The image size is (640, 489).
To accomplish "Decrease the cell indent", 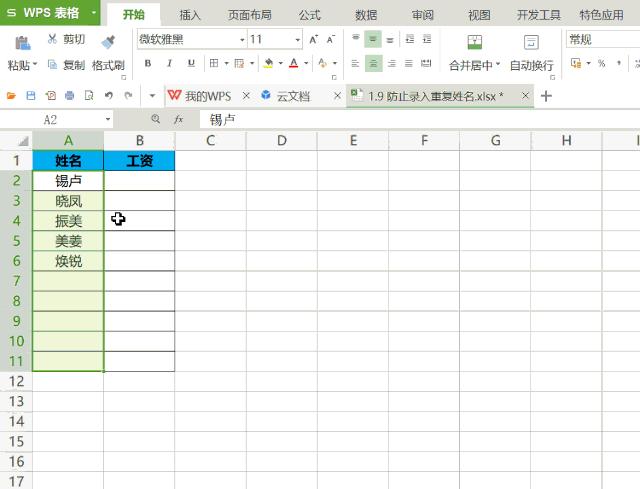I will 409,39.
